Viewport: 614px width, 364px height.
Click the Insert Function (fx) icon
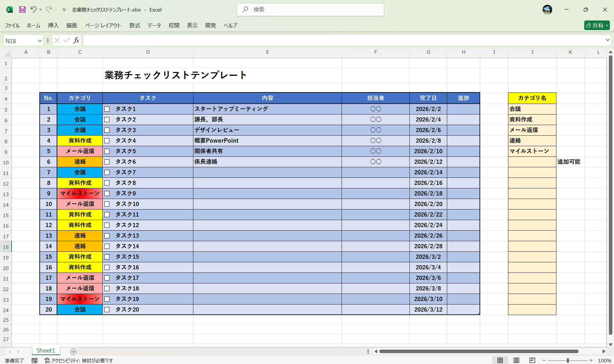pyautogui.click(x=76, y=40)
